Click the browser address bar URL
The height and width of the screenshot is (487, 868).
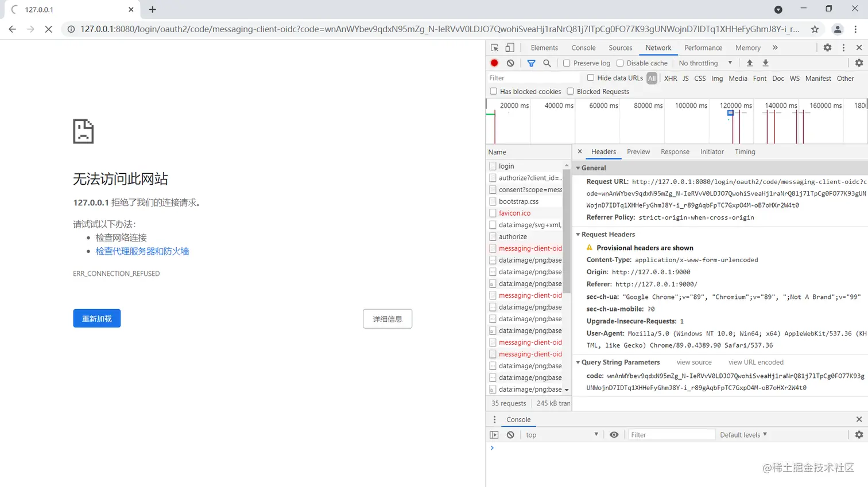point(440,29)
